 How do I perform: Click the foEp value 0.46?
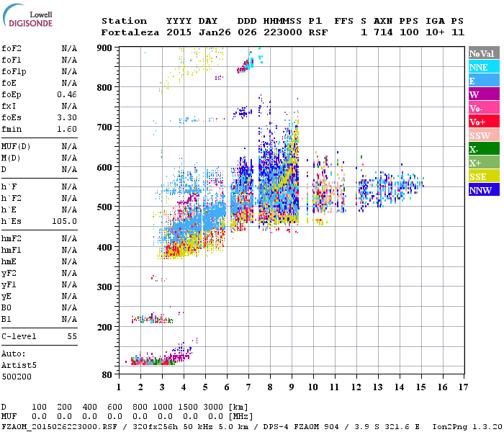tap(67, 94)
